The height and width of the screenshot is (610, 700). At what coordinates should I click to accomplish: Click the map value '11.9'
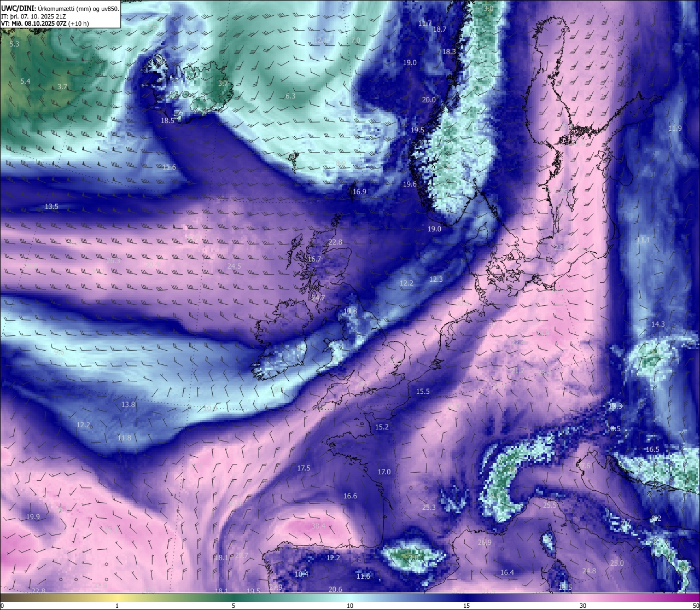pos(675,129)
